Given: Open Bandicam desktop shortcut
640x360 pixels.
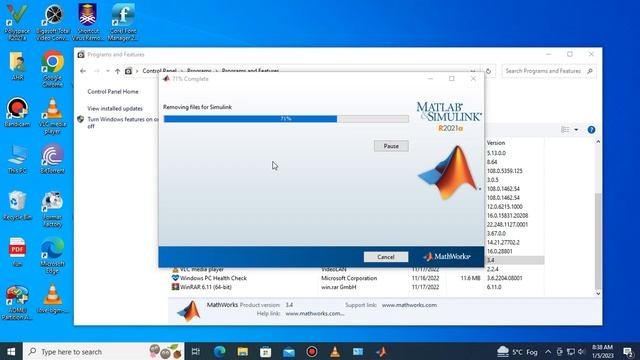Looking at the screenshot, I should pyautogui.click(x=17, y=113).
